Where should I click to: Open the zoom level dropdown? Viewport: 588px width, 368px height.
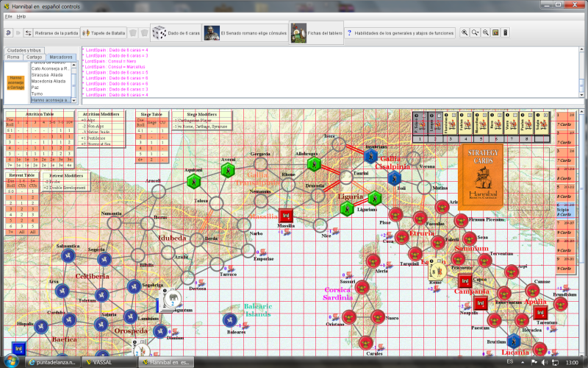475,32
